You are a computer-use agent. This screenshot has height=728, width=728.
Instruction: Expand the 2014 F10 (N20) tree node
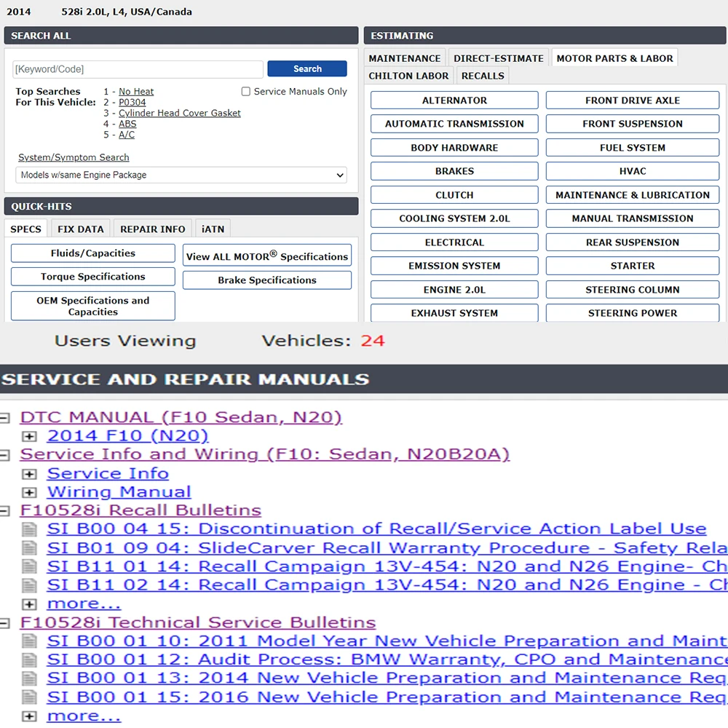(x=29, y=436)
